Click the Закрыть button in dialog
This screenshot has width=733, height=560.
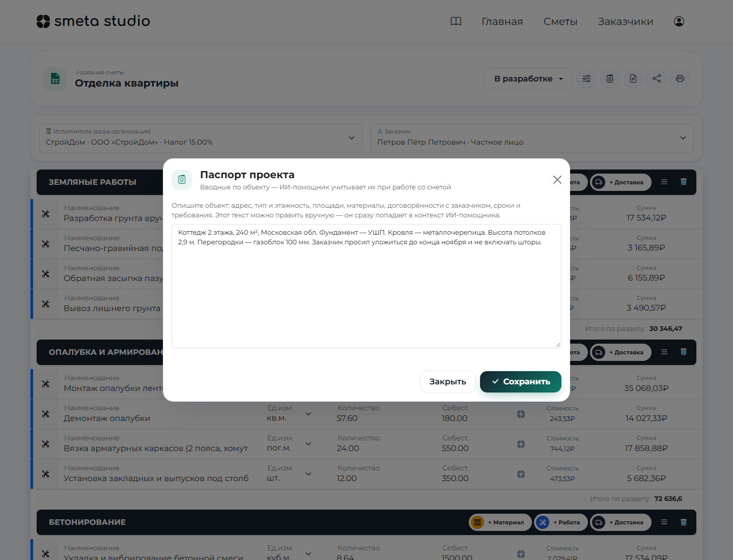(x=447, y=382)
